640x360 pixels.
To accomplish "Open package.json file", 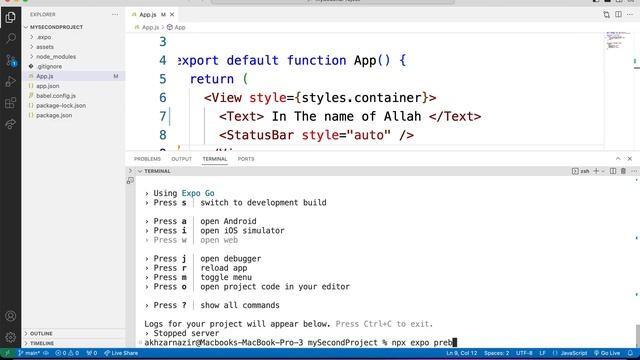I will coord(54,116).
